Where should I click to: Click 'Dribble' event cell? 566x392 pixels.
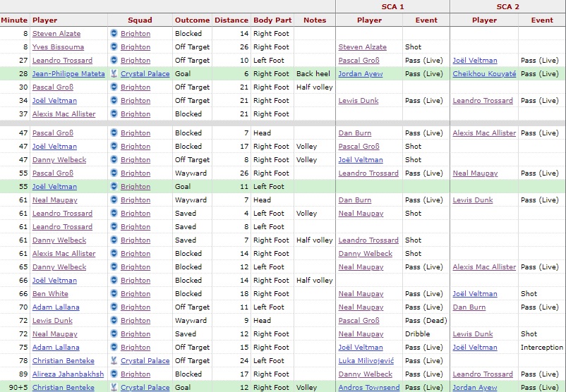pyautogui.click(x=417, y=334)
